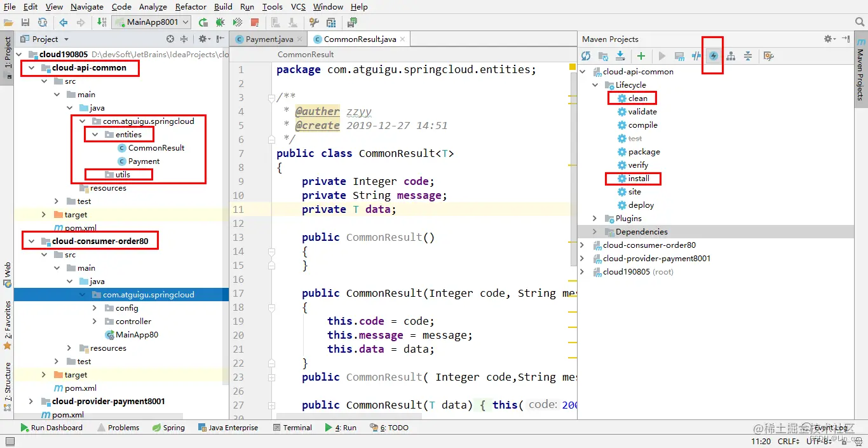Select the install lifecycle goal
The image size is (868, 448).
[x=633, y=179]
